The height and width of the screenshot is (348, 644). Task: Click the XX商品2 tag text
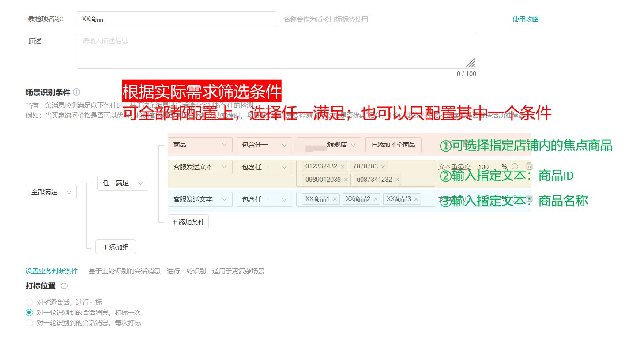pyautogui.click(x=358, y=199)
